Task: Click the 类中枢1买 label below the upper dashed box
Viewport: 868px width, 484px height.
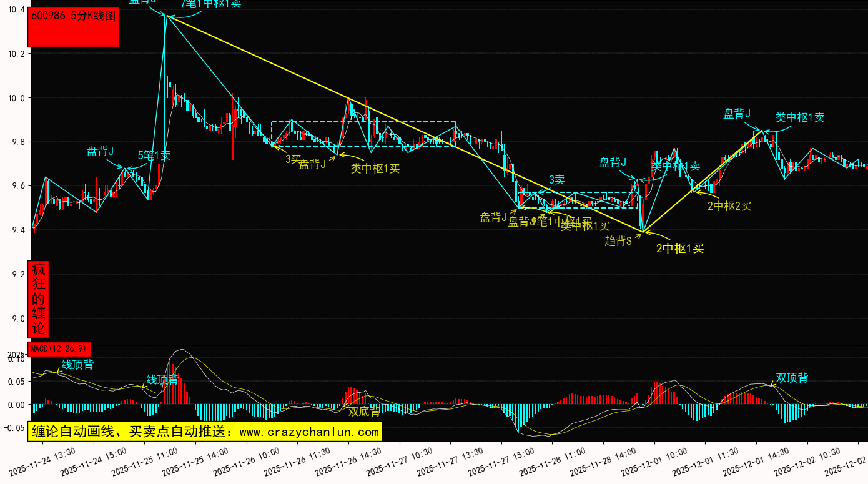Action: [375, 169]
